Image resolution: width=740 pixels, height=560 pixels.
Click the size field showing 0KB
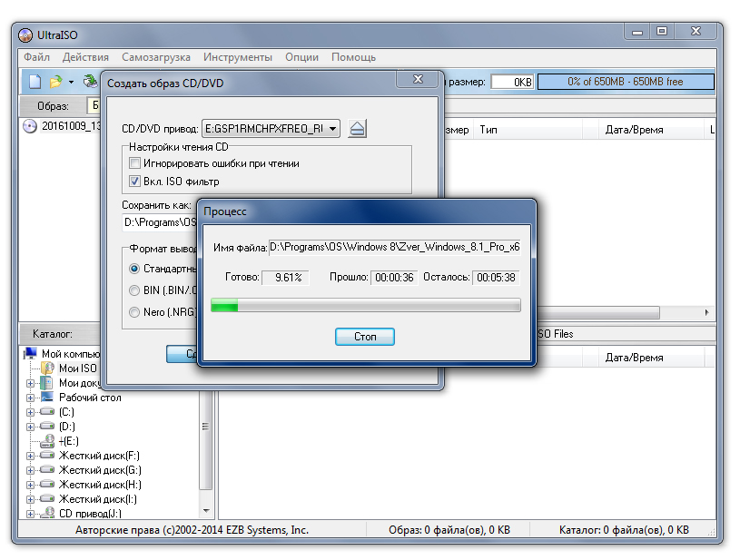tap(512, 82)
